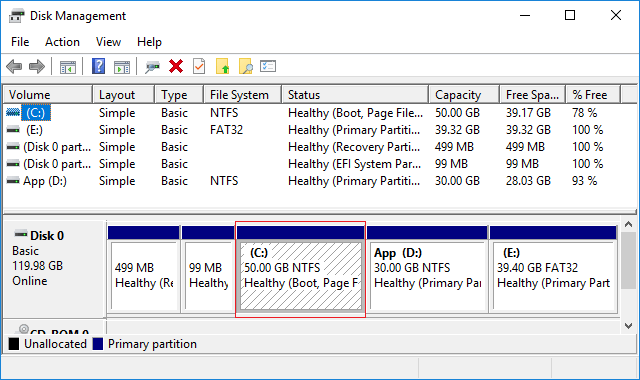
Task: Show/hide console tree toolbar icon
Action: [68, 67]
